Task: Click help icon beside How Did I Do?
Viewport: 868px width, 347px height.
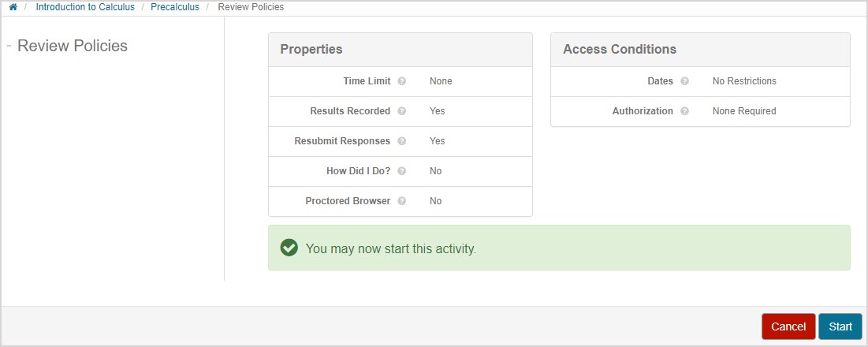Action: pos(402,171)
